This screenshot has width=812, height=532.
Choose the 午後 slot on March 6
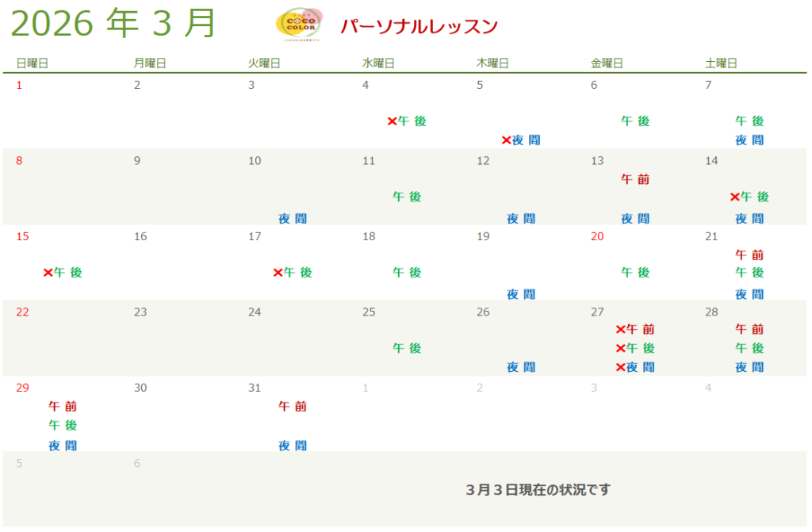635,121
